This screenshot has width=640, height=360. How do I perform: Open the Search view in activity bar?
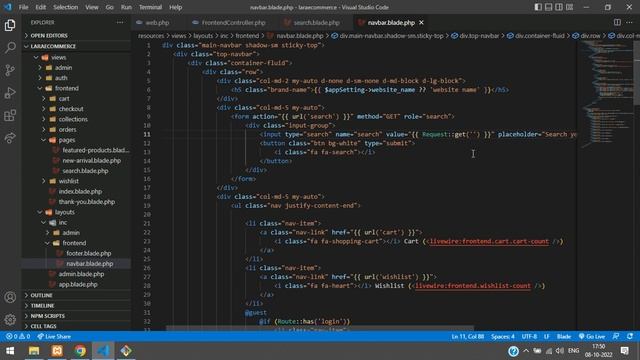point(10,47)
